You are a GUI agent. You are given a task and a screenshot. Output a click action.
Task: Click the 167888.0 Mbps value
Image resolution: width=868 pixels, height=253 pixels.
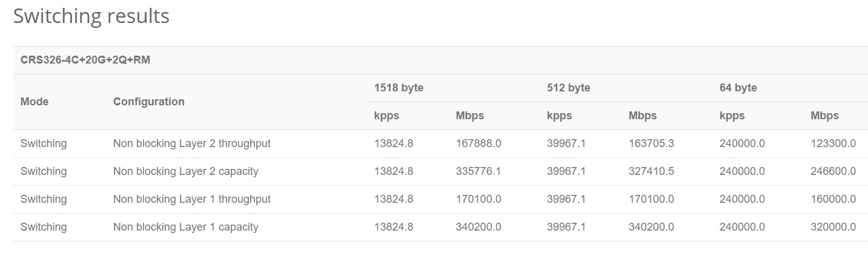pyautogui.click(x=479, y=144)
